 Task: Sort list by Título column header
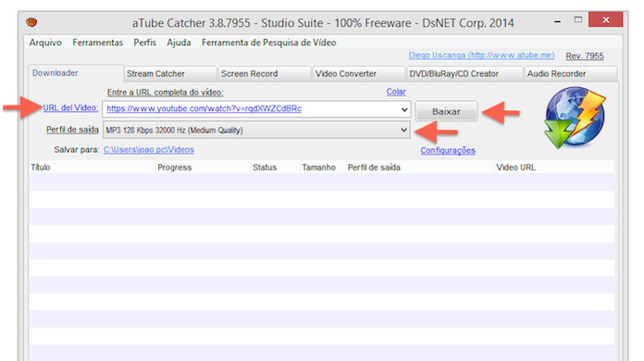tap(93, 168)
